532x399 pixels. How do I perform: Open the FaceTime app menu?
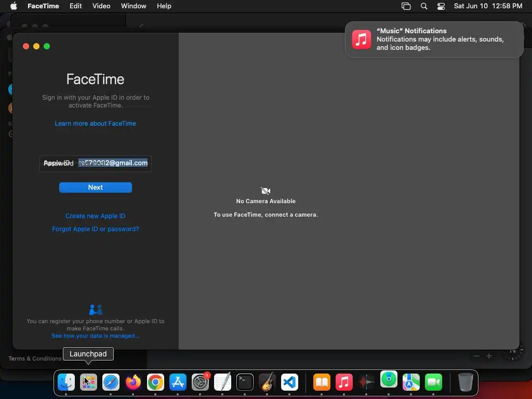43,6
